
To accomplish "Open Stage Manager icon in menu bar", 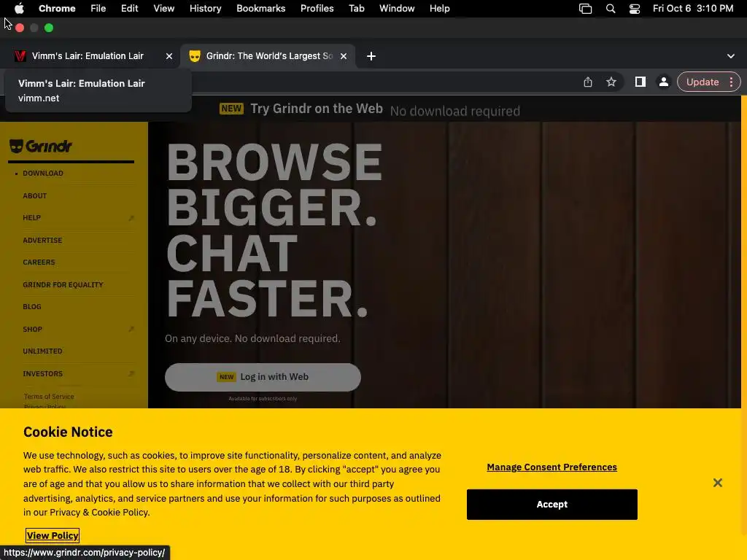I will 585,9.
